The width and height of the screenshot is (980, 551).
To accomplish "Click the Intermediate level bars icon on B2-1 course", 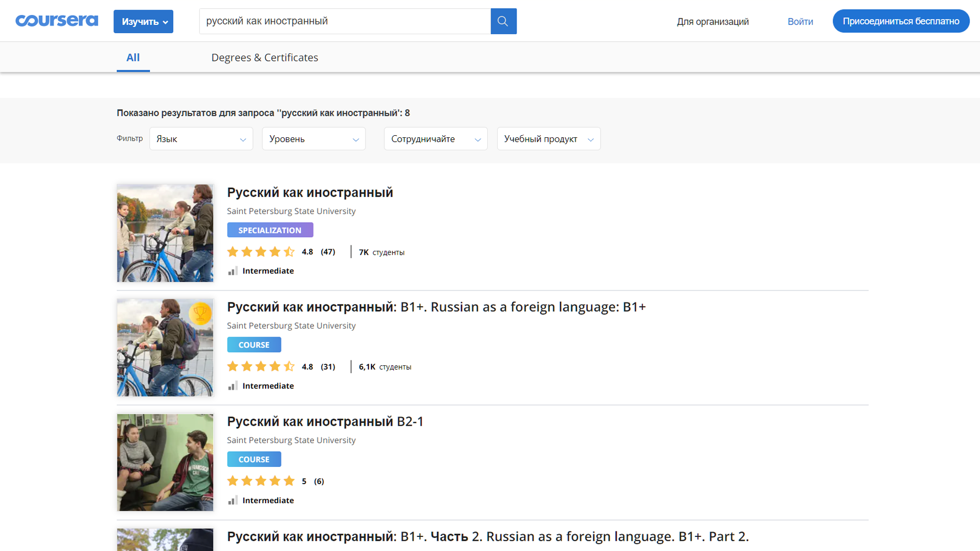I will tap(233, 499).
